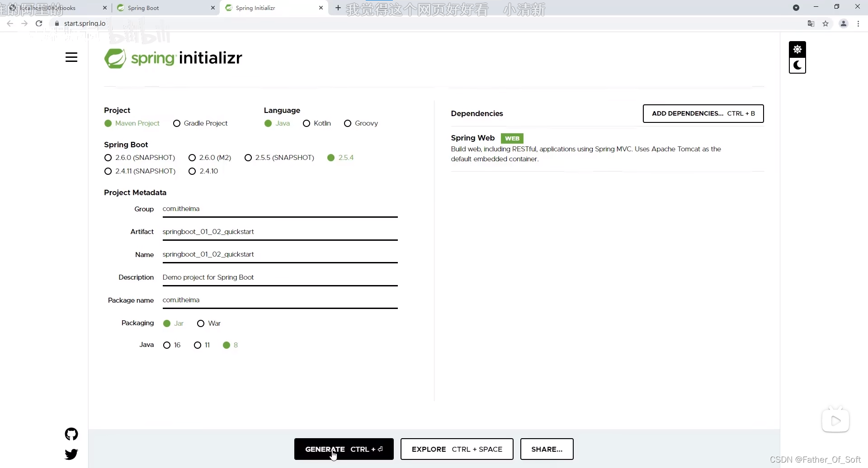
Task: Choose Groovy as the language
Action: [x=361, y=123]
